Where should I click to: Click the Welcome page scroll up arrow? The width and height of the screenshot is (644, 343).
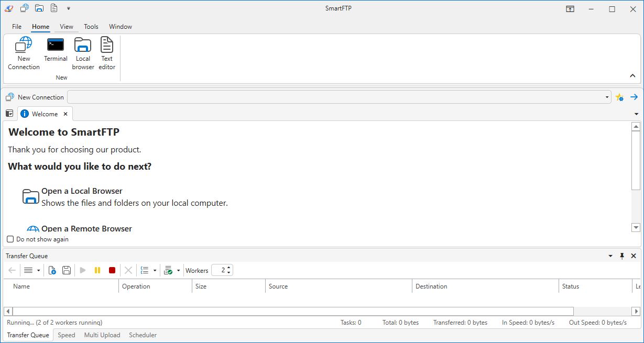point(636,127)
